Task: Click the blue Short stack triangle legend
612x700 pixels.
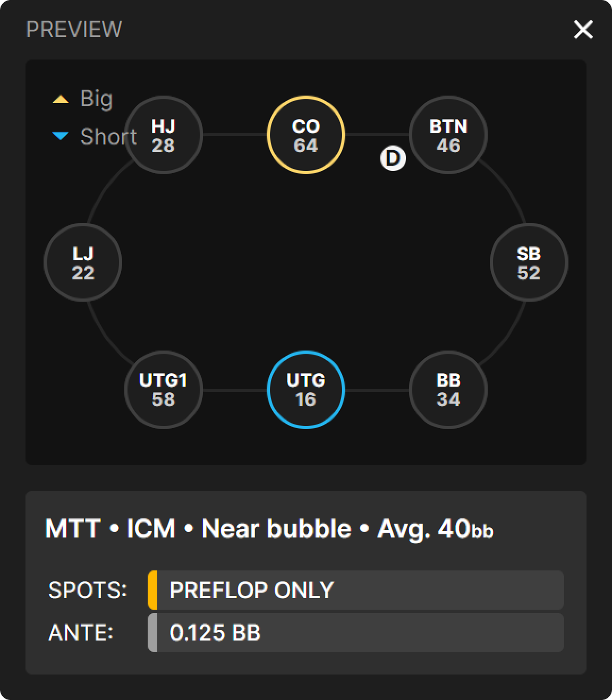Action: tap(61, 136)
